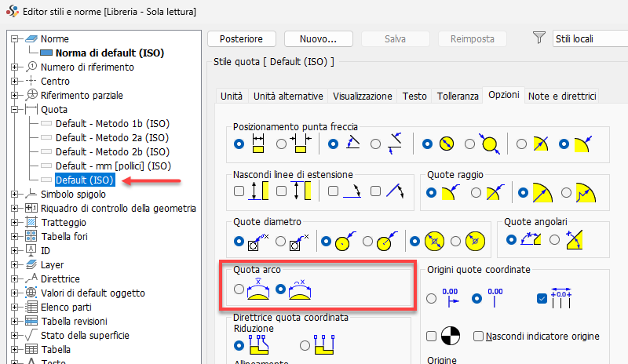Tick first Nascondi linee di estensione checkbox
628x364 pixels.
coord(239,190)
